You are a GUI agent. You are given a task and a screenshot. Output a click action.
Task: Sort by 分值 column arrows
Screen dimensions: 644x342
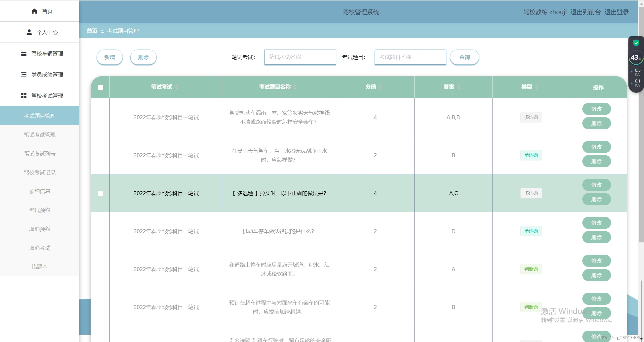tap(381, 87)
